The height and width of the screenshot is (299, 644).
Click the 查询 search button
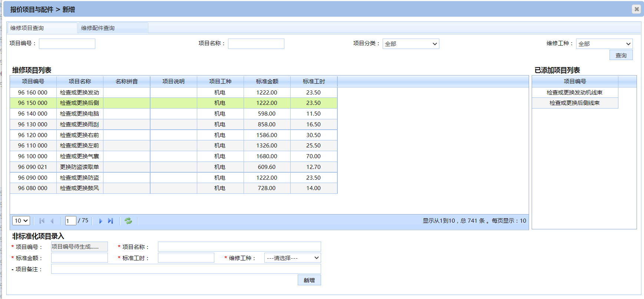point(621,55)
